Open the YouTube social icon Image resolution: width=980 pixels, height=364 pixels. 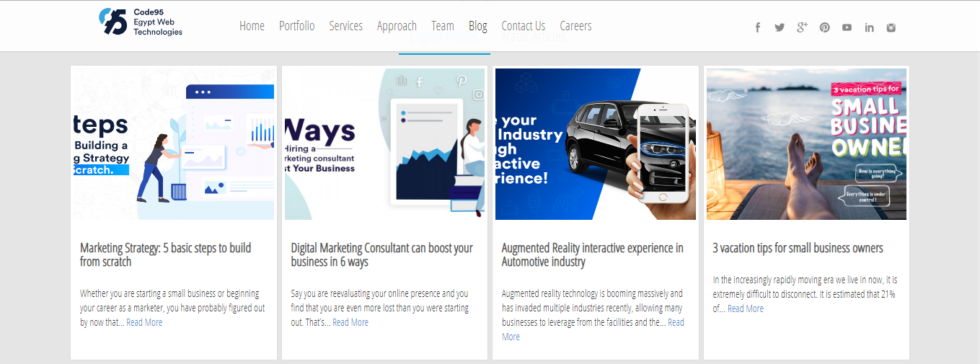pyautogui.click(x=847, y=27)
